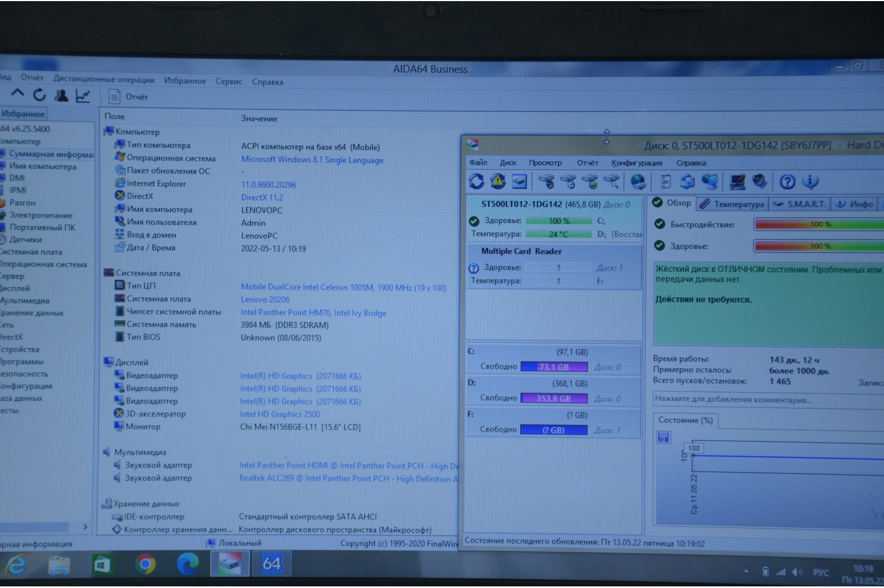Viewport: 884px width, 588px height.
Task: Open Internet Explorer from the taskbar
Action: tap(16, 565)
